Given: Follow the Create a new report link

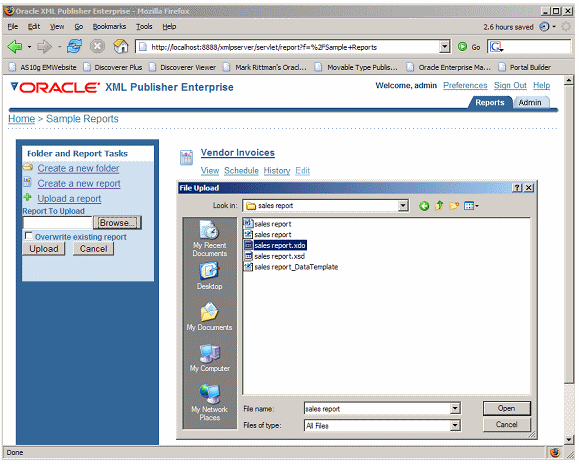Looking at the screenshot, I should point(79,183).
